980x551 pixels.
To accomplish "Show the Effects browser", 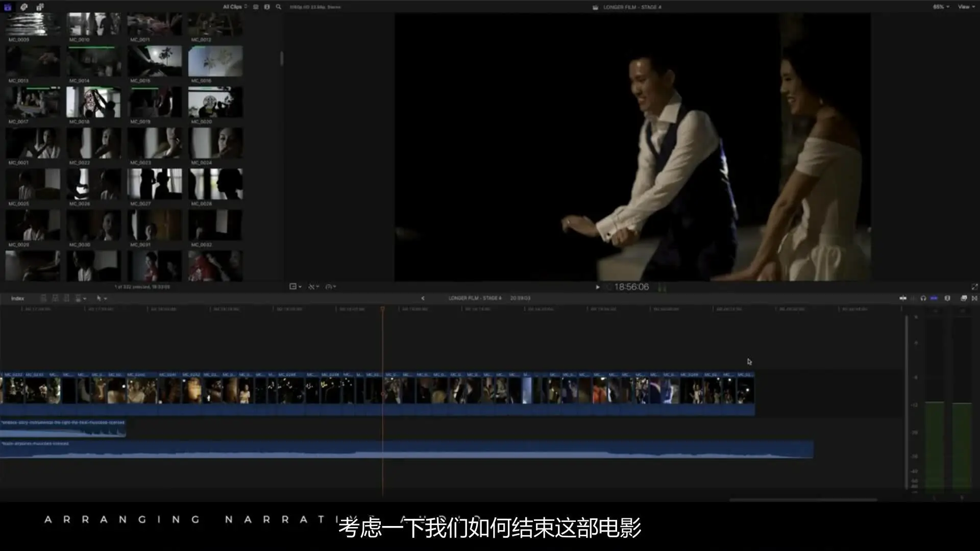I will click(x=964, y=298).
